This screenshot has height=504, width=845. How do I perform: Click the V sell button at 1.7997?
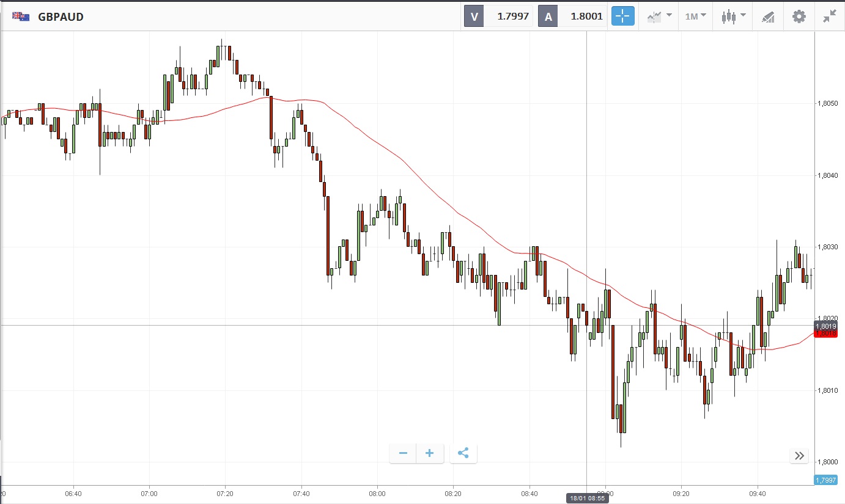(x=499, y=16)
